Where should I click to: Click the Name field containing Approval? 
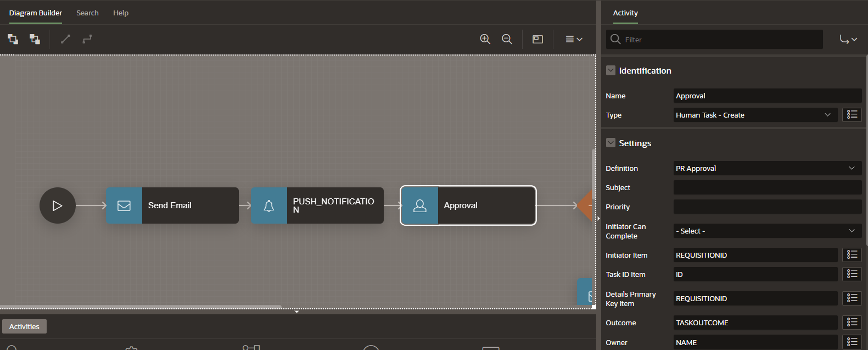(768, 96)
